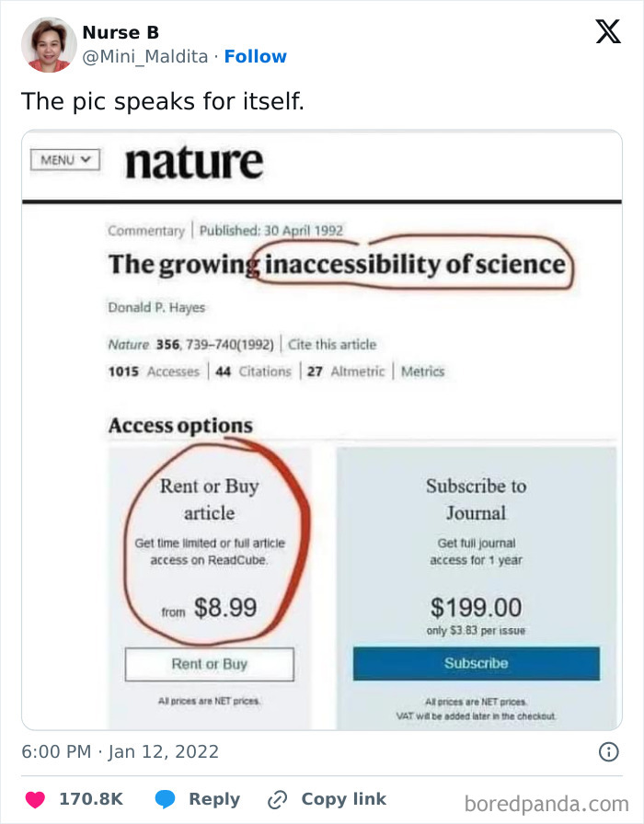The image size is (644, 824).
Task: Click the reply speech bubble icon
Action: pyautogui.click(x=166, y=799)
